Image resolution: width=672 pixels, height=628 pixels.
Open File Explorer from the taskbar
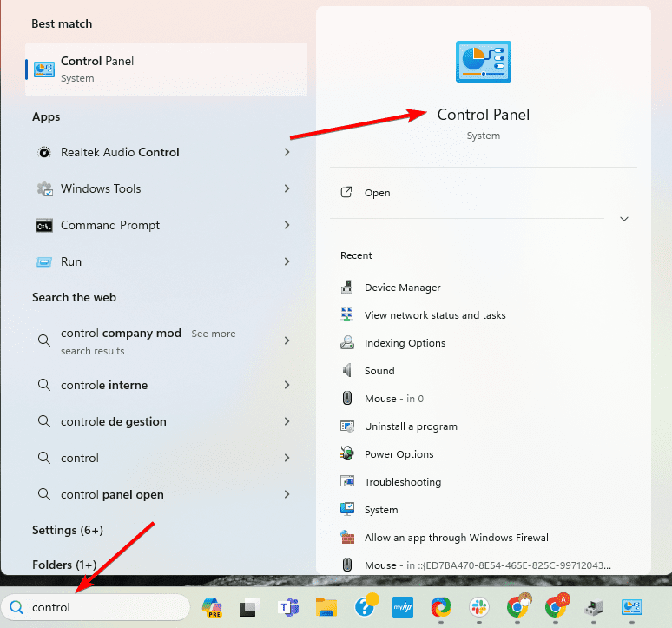coord(326,606)
